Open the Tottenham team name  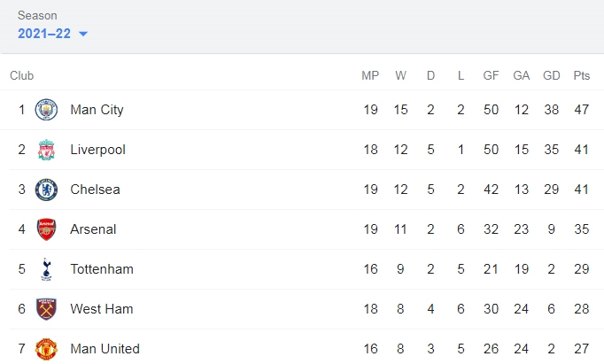(x=102, y=269)
